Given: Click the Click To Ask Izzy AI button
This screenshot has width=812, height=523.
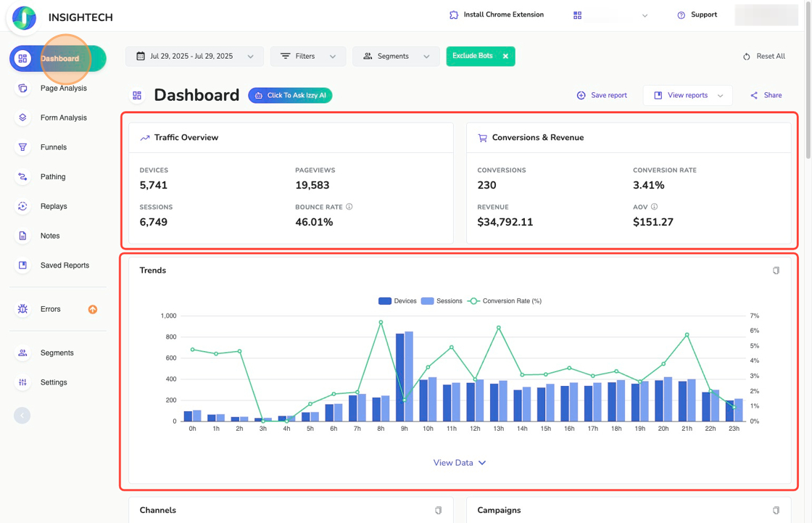Looking at the screenshot, I should (290, 95).
